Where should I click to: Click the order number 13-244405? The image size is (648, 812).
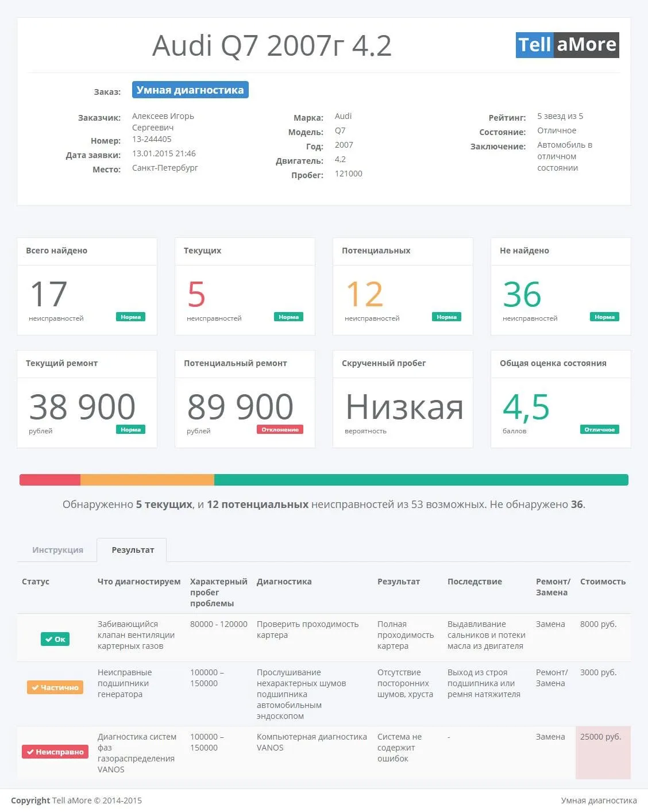click(x=152, y=139)
